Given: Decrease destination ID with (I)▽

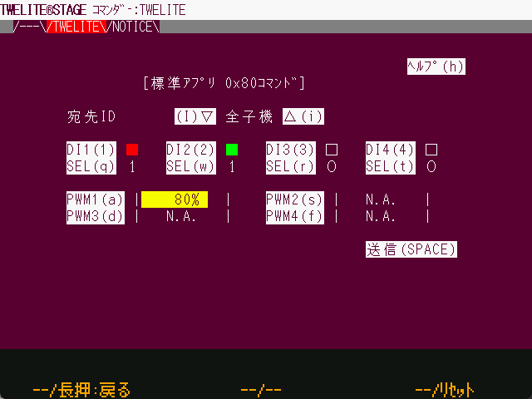Looking at the screenshot, I should (x=195, y=116).
